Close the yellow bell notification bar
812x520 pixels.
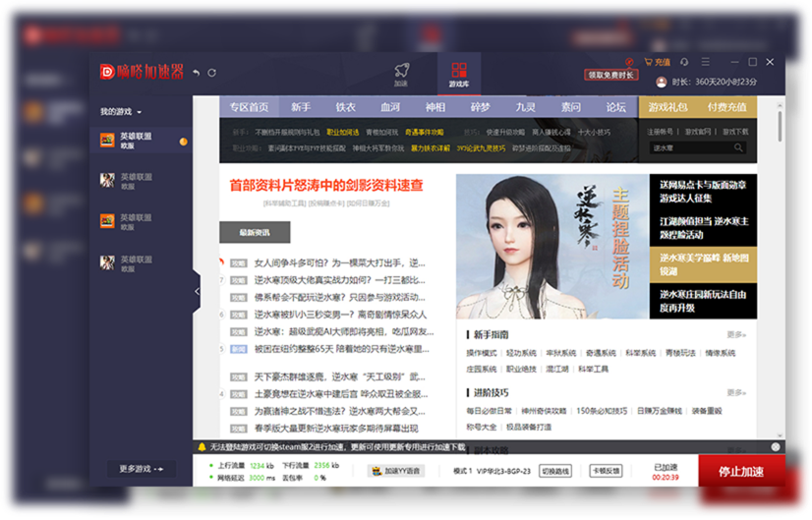[x=776, y=447]
